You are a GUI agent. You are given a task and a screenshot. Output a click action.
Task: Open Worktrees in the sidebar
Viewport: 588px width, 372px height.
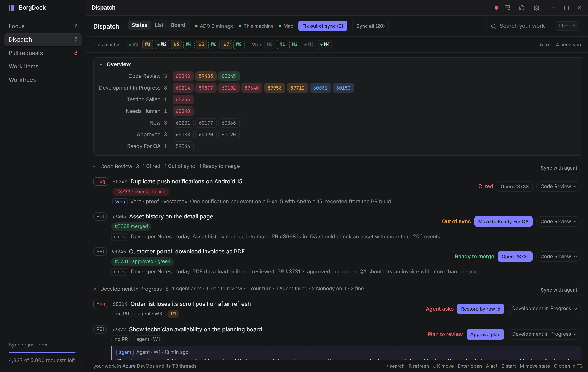pos(43,80)
